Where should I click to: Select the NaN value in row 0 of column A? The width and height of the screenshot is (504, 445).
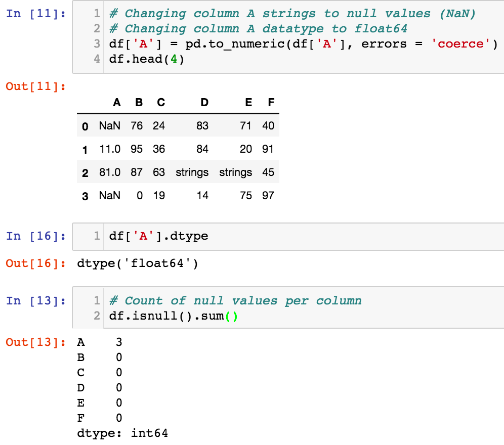(109, 125)
